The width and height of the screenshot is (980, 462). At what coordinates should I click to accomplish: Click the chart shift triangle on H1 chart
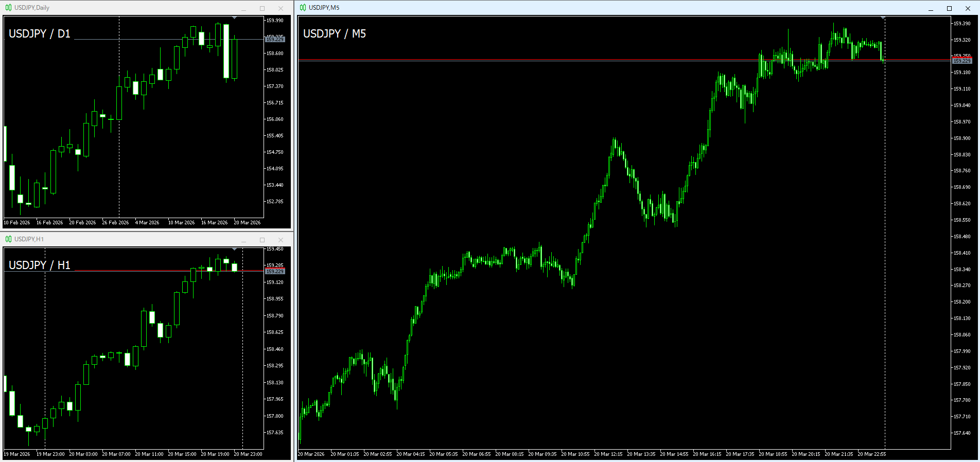(x=235, y=250)
